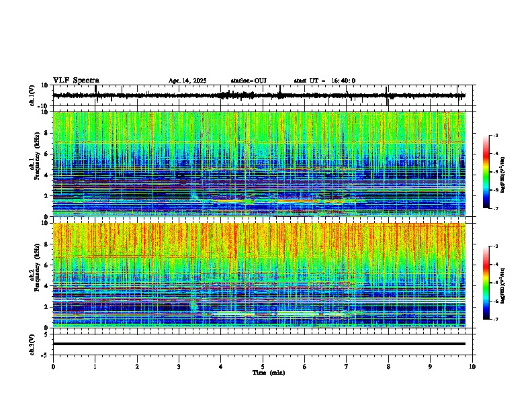This screenshot has width=532, height=411.
Task: Click the "start UT = 16:40:0" header text
Action: pyautogui.click(x=324, y=81)
